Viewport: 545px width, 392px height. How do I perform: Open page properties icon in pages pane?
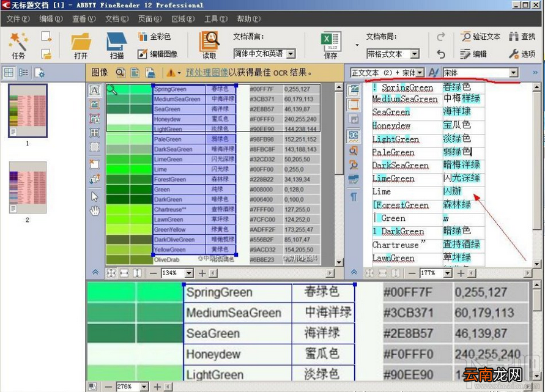(x=39, y=73)
